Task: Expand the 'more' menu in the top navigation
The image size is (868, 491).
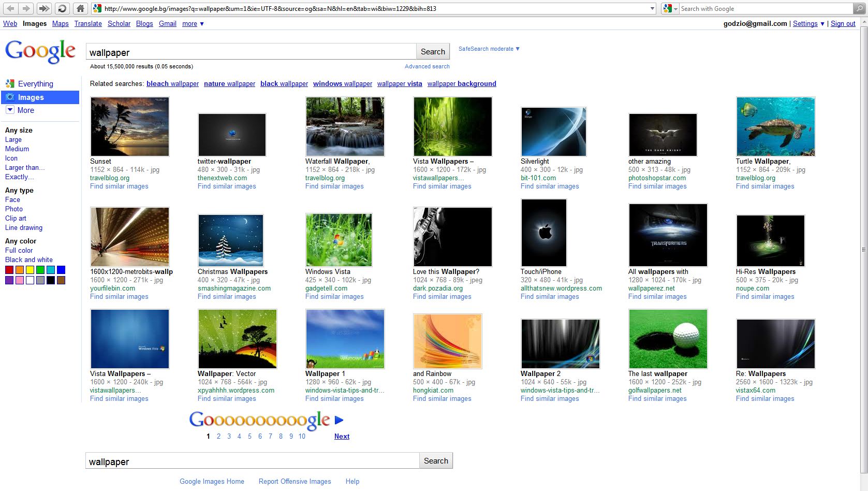Action: click(193, 24)
